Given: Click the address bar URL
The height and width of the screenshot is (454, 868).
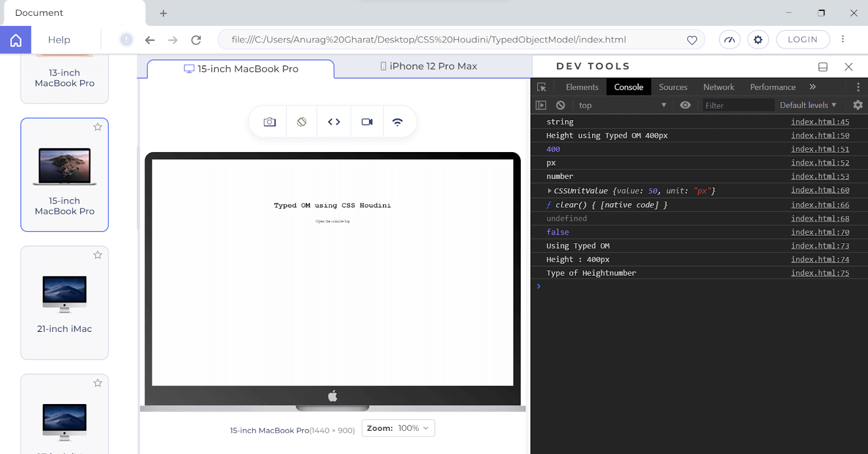Looking at the screenshot, I should [x=429, y=40].
